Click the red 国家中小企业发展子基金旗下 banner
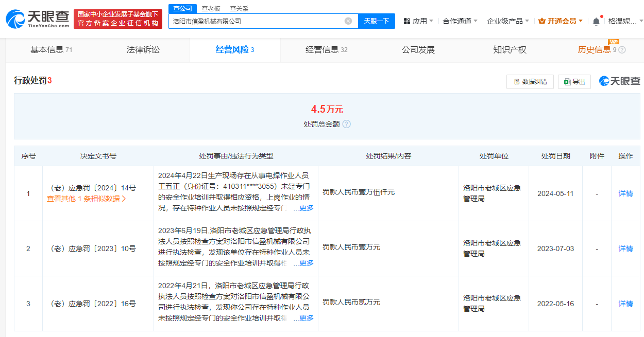 point(118,19)
